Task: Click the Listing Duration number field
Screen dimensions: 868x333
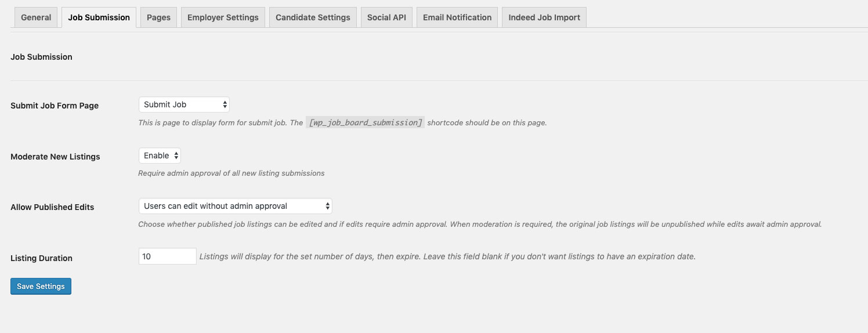Action: (x=167, y=256)
